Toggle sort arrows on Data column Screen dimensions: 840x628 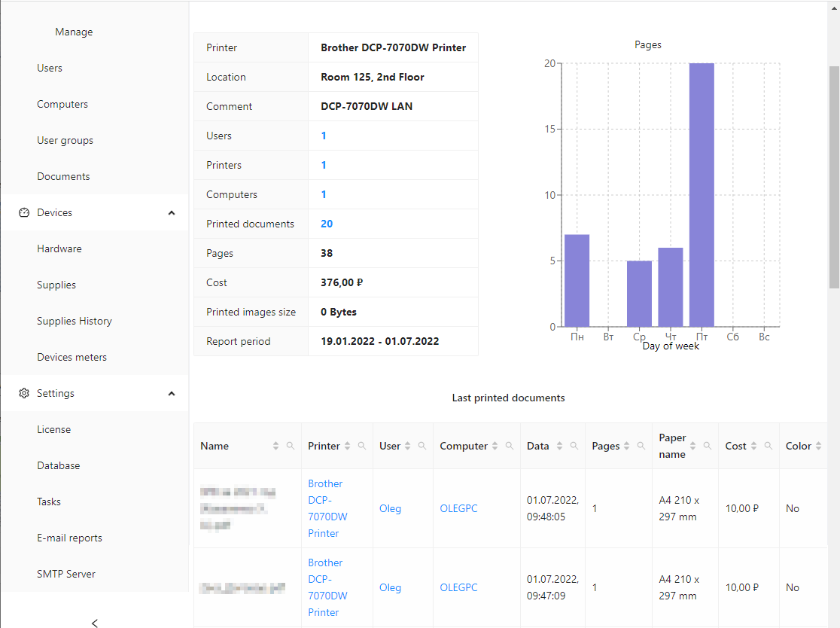click(x=559, y=446)
